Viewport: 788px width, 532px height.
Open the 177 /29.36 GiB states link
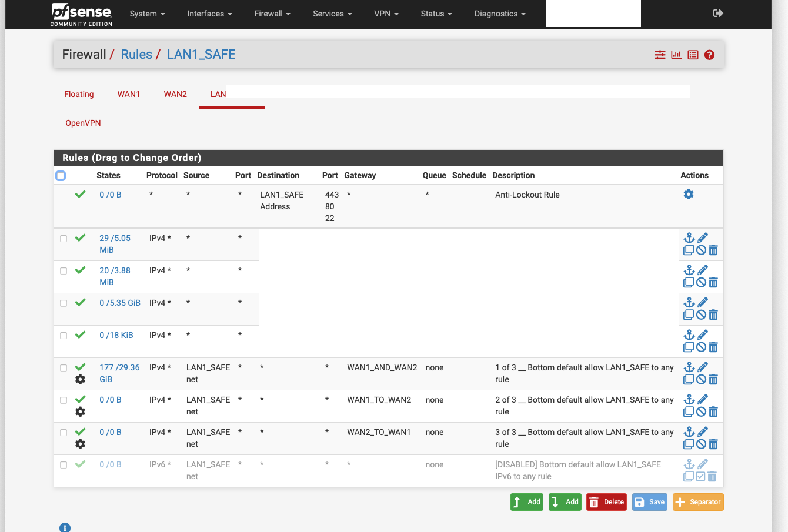119,373
